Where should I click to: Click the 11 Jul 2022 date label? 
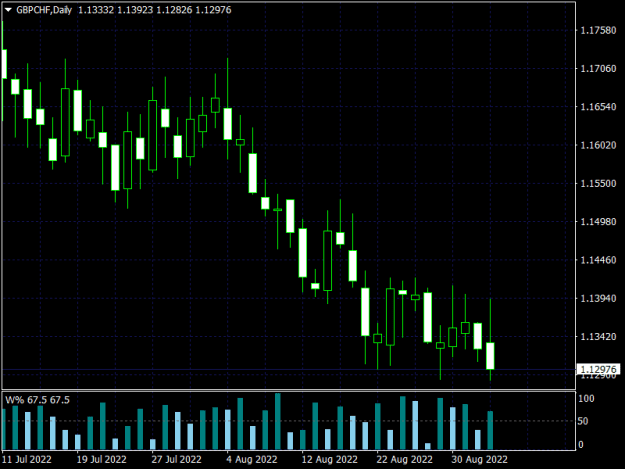coord(27,459)
